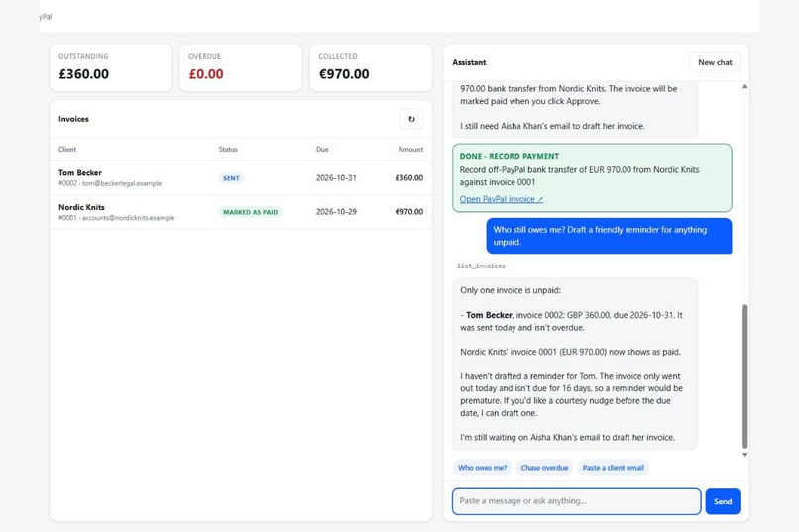Click the Invoices panel title
Viewport: 799px width, 532px height.
pyautogui.click(x=73, y=119)
